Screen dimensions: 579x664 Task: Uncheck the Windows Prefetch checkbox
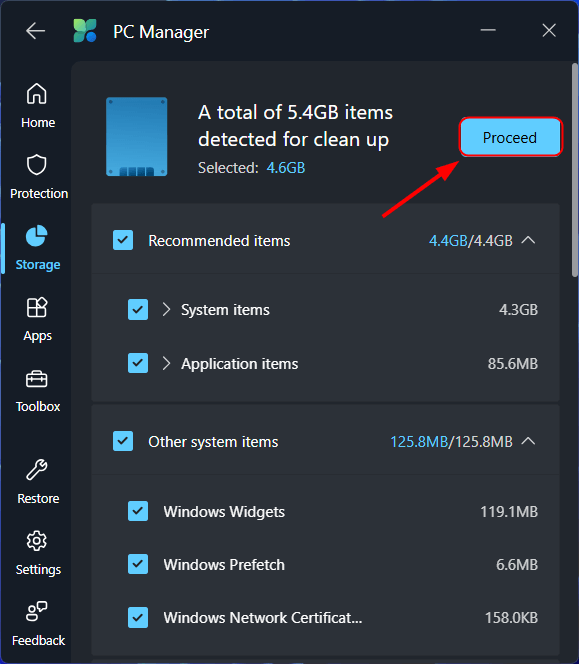138,564
